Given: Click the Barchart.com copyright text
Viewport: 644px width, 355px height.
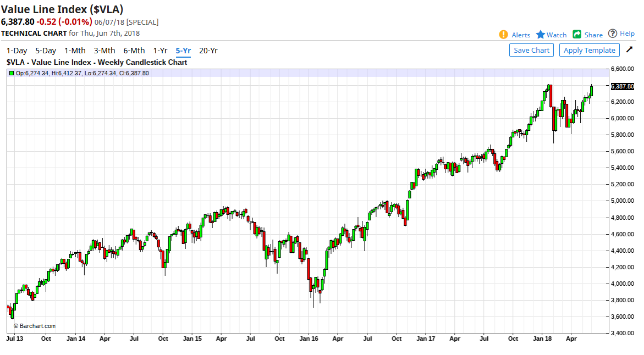Looking at the screenshot, I should (35, 326).
